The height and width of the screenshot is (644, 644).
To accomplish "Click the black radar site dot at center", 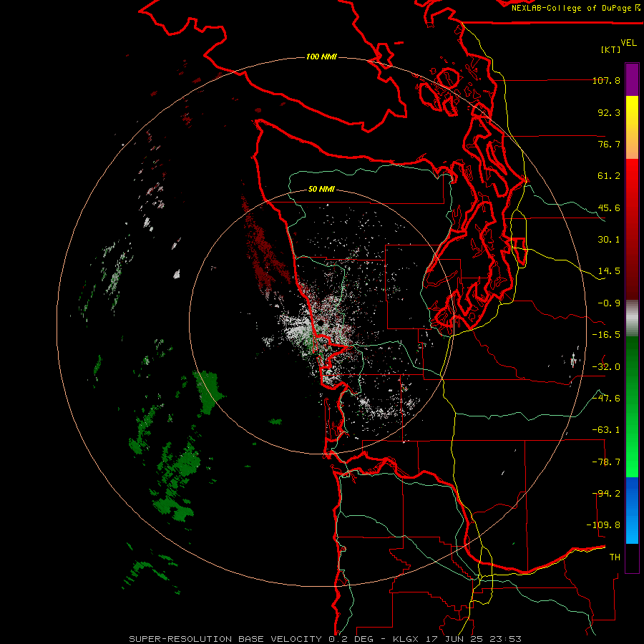I will click(x=320, y=323).
